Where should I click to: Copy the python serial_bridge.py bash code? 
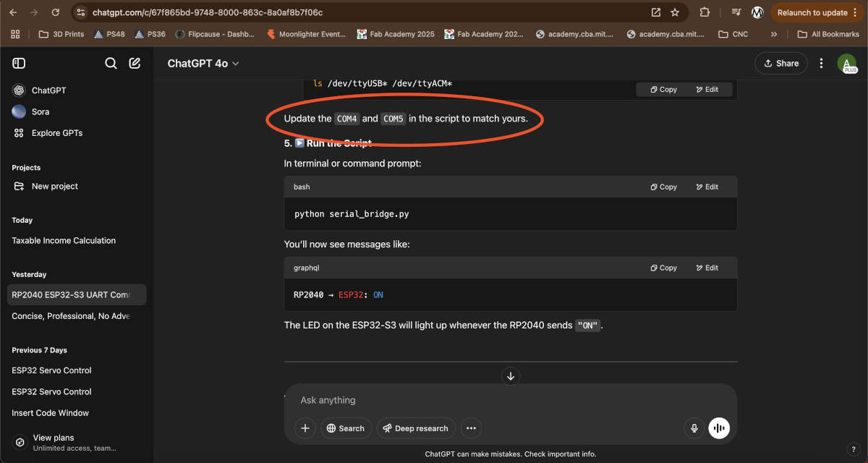[x=663, y=187]
